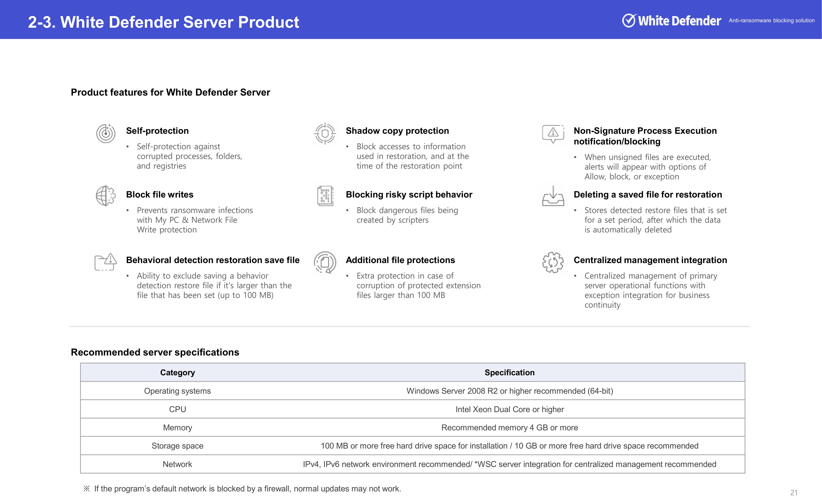Image resolution: width=822 pixels, height=504 pixels.
Task: Click the Storage space row label
Action: pos(177,446)
